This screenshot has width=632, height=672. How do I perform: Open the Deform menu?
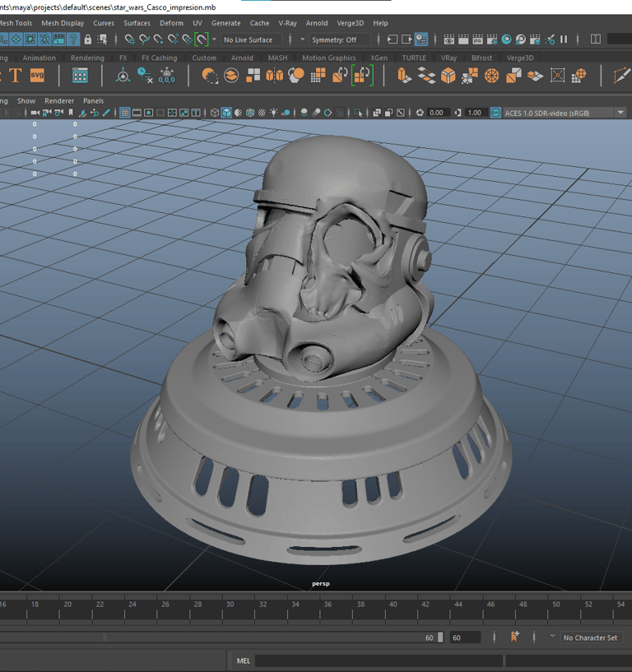pyautogui.click(x=171, y=23)
